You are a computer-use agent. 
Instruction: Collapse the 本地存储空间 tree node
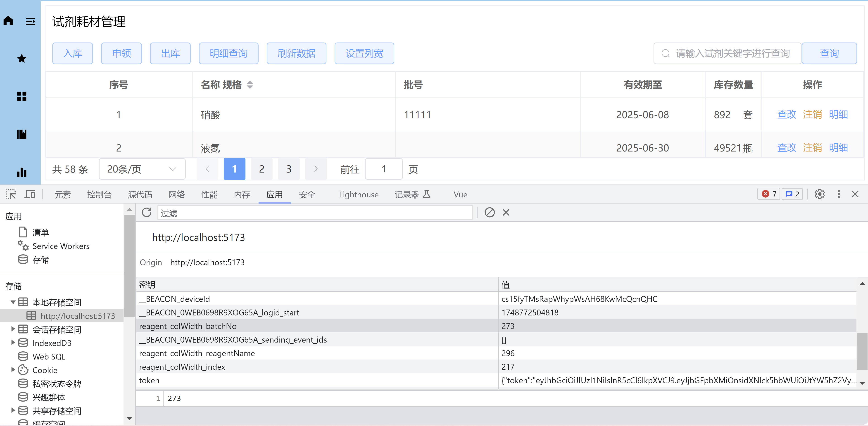coord(13,302)
